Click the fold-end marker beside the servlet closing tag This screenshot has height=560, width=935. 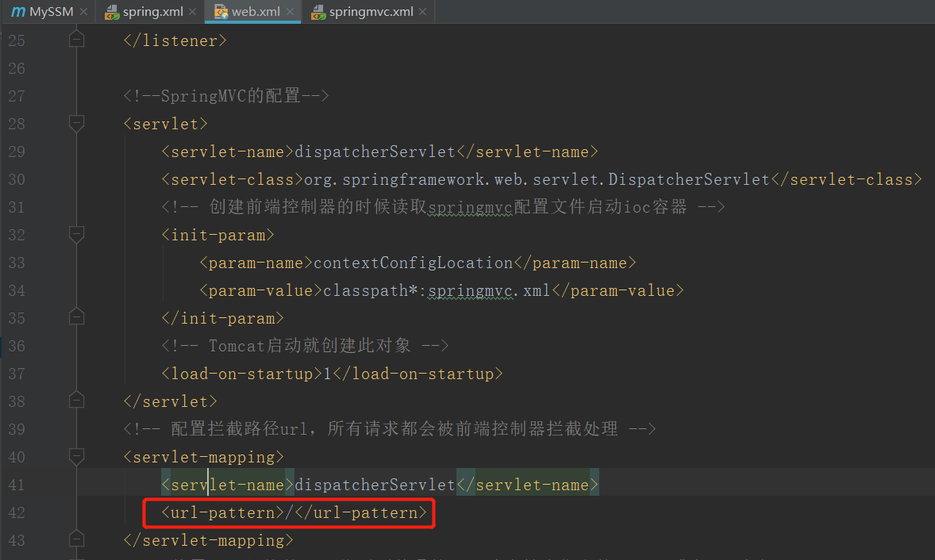[76, 401]
